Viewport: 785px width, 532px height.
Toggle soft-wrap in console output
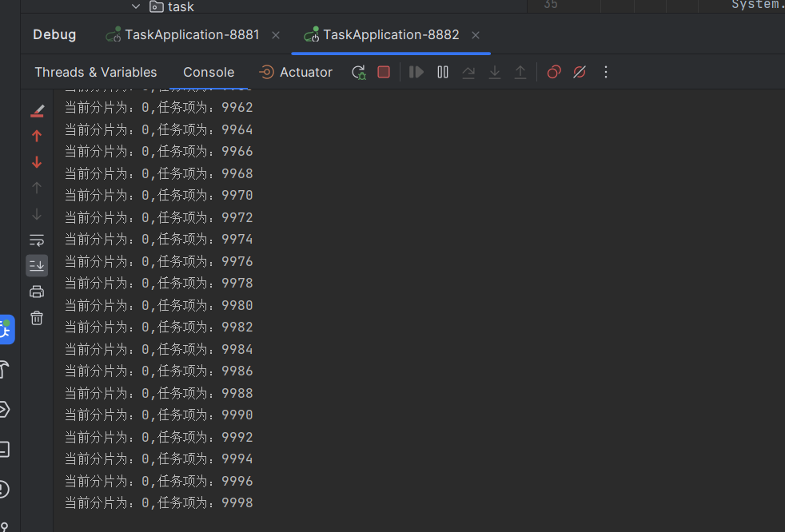37,240
